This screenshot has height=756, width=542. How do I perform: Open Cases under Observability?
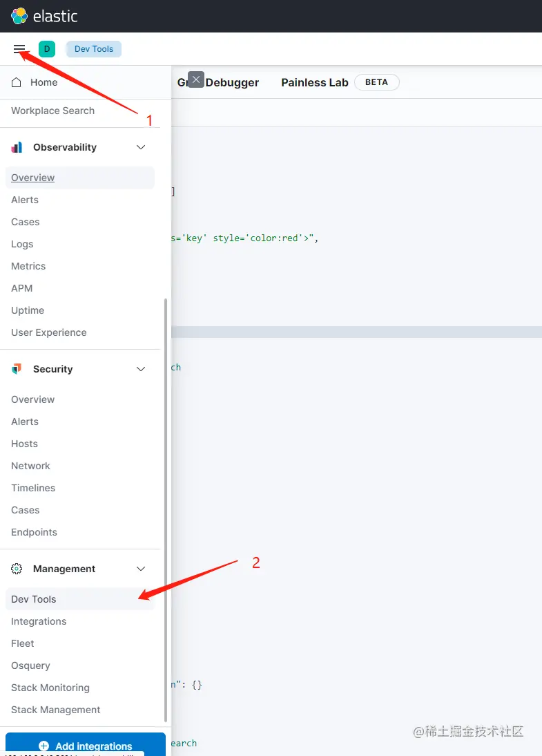[26, 222]
